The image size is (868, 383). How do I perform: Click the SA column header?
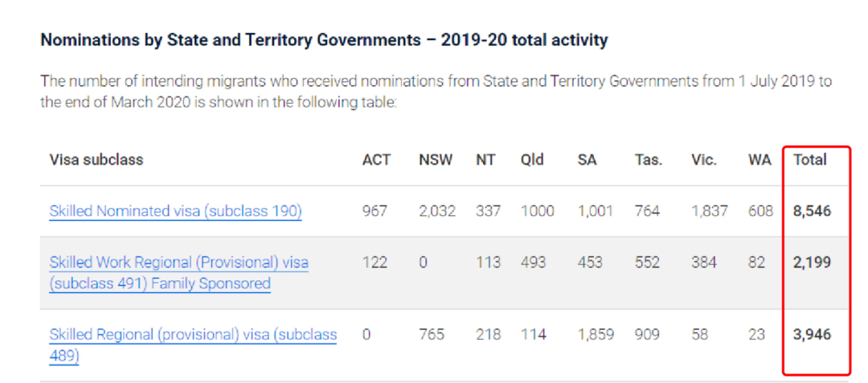pos(587,160)
